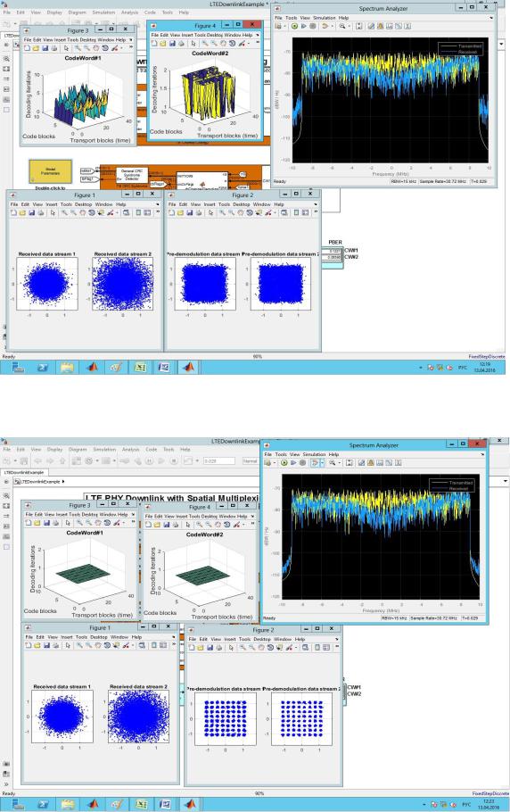
Task: Toggle Pan hand tool in Figure 4 (12:19 screenshot)
Action: (x=223, y=44)
